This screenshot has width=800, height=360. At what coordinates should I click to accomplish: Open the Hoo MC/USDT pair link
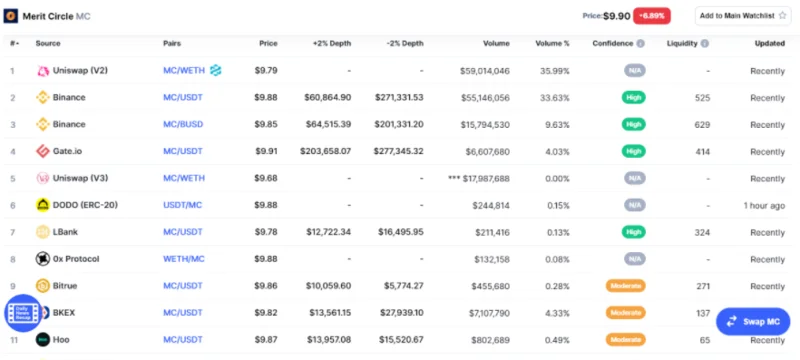point(183,340)
